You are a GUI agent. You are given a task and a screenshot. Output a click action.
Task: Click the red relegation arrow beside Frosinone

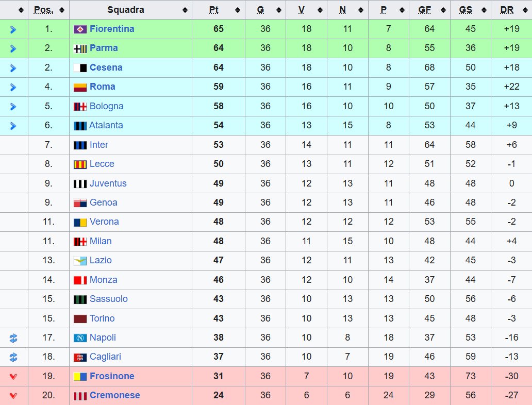click(x=13, y=377)
